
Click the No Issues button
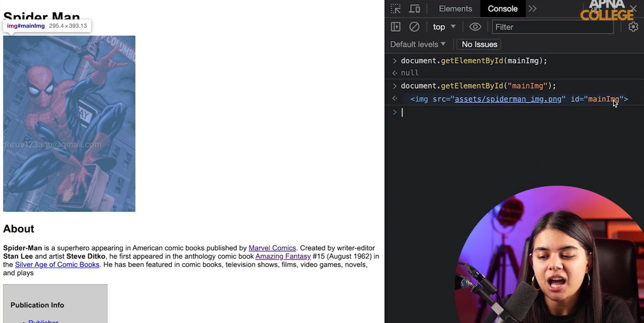[480, 44]
